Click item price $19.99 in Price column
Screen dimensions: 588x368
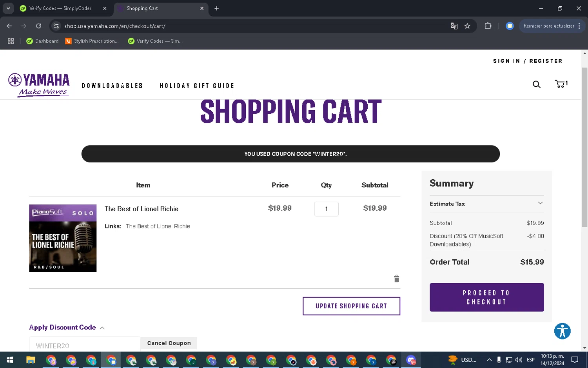tap(280, 208)
